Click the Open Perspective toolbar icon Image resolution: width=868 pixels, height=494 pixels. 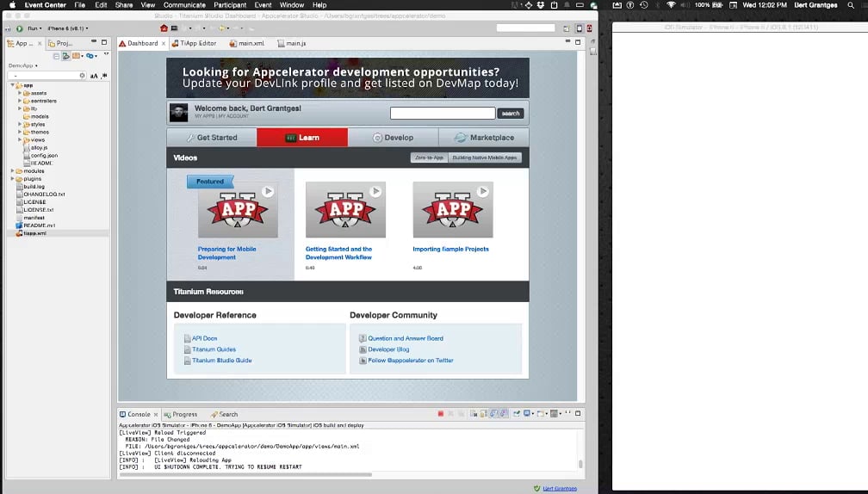coord(567,28)
